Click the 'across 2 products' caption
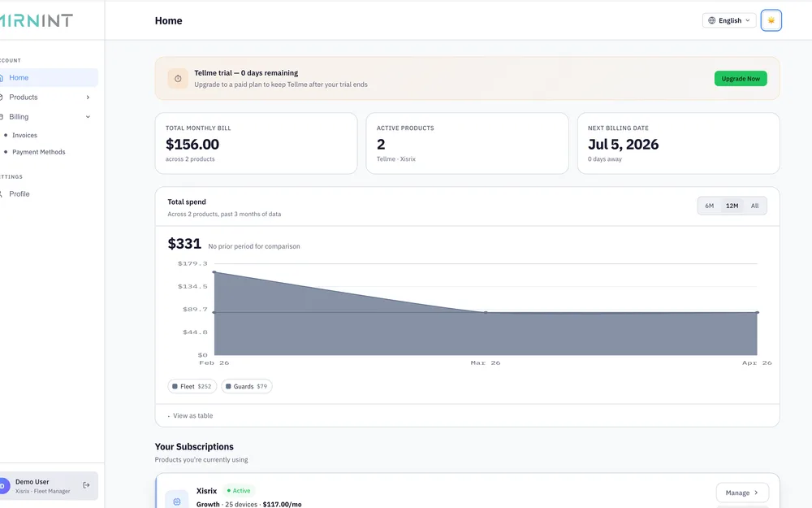 (189, 159)
